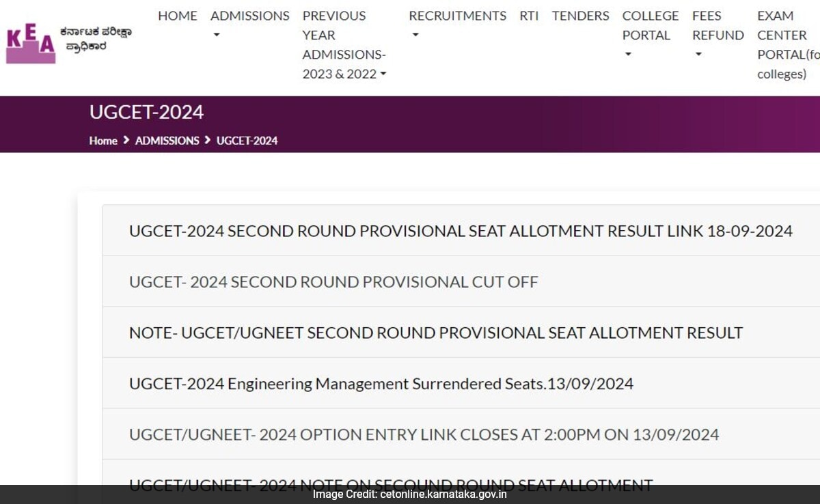Image resolution: width=820 pixels, height=504 pixels.
Task: Click the Note on Second Round Seat Allotment
Action: pos(389,484)
